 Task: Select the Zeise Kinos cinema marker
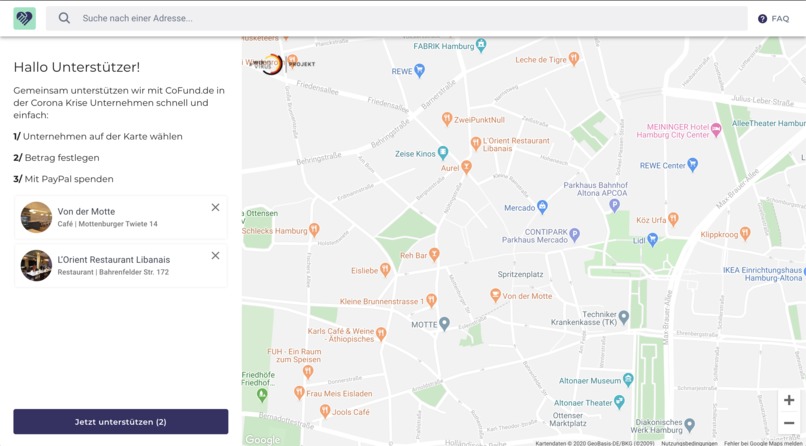[x=443, y=153]
